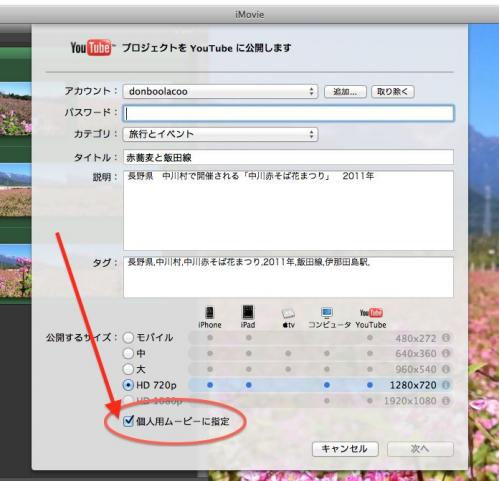This screenshot has height=481, width=499.
Task: Click the タイトル field 赤蕎麦と飯田線
Action: pos(288,157)
